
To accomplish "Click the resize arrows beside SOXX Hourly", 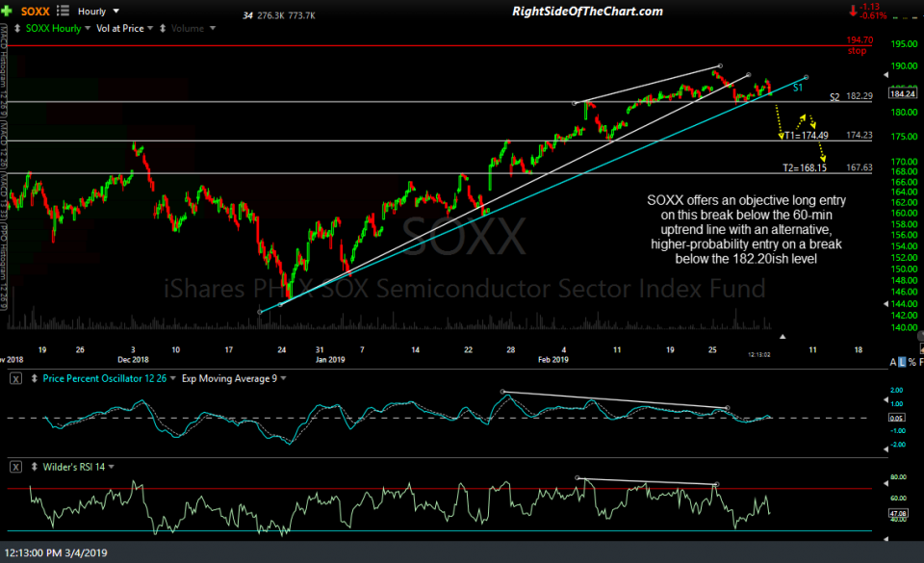I will (16, 28).
